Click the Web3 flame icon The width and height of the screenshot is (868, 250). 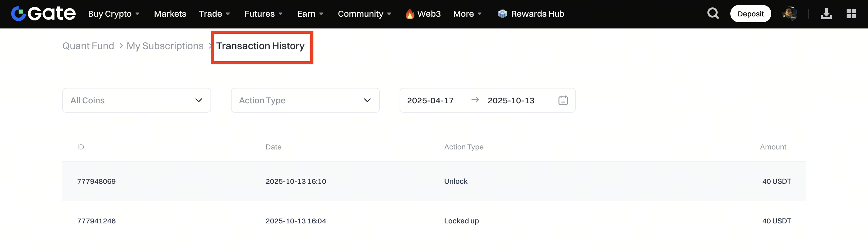click(410, 14)
